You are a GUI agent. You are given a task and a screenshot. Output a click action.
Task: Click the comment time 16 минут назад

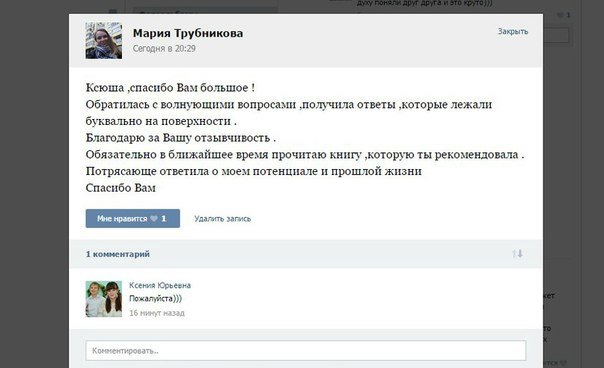click(x=157, y=313)
